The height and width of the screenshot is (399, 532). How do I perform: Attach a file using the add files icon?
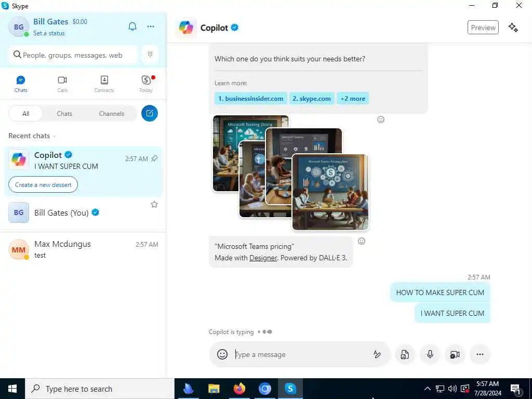click(405, 354)
